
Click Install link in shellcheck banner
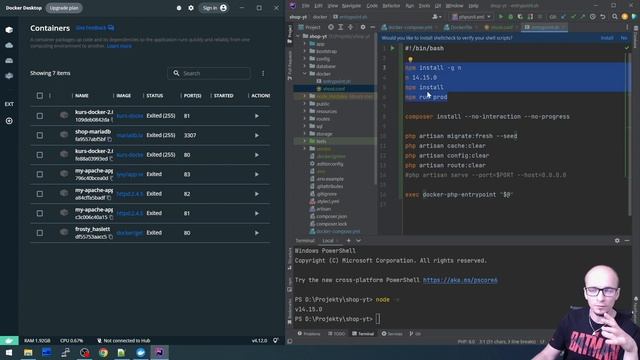pos(607,38)
